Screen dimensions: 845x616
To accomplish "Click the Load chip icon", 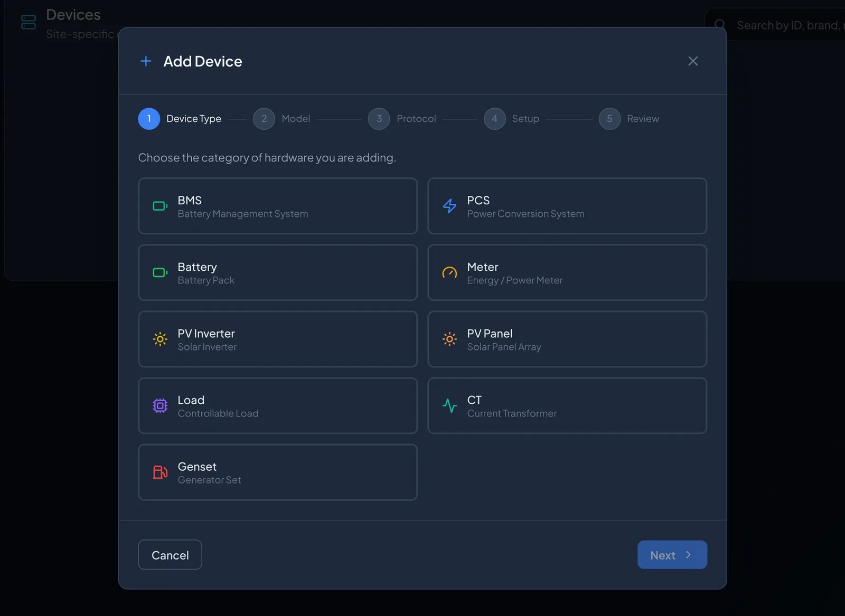I will tap(160, 405).
